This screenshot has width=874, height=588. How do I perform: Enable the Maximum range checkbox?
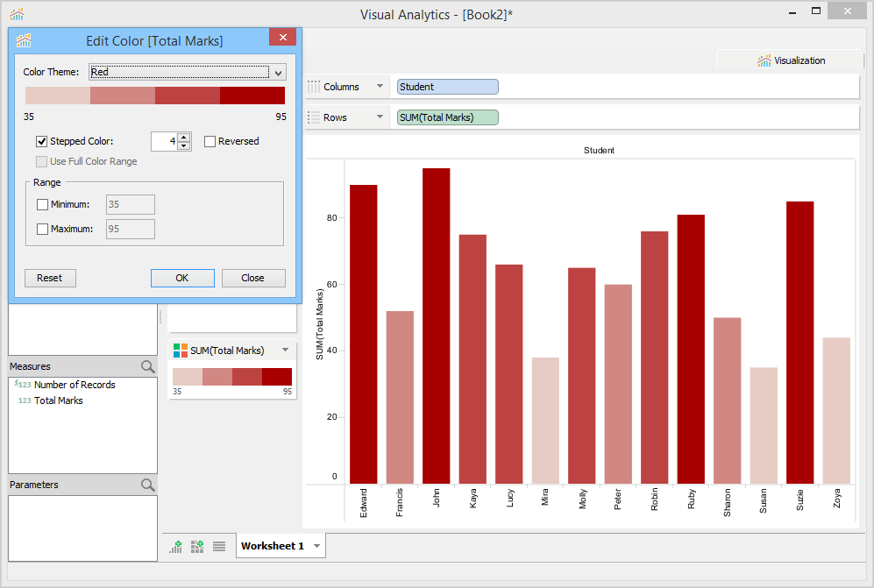tap(42, 229)
